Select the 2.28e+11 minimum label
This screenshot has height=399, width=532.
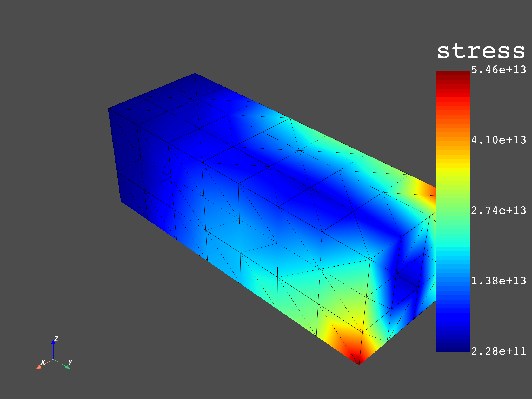[x=499, y=351]
